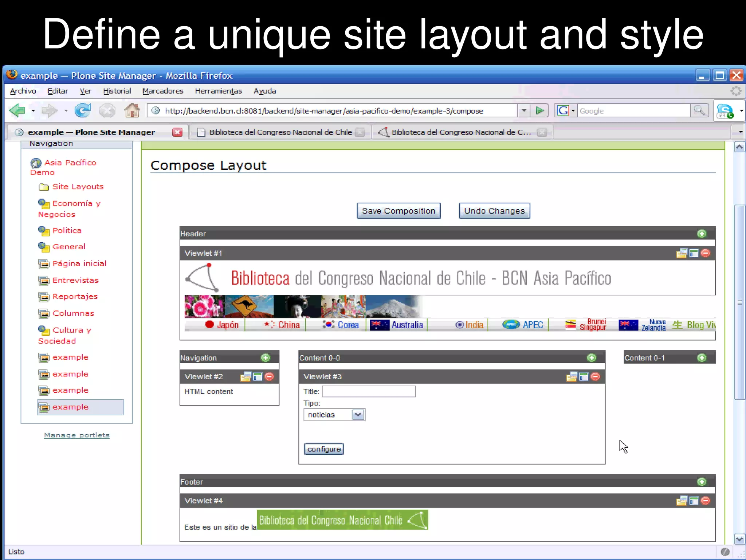Click the Skype toolbar icon
This screenshot has width=746, height=560.
[x=725, y=111]
